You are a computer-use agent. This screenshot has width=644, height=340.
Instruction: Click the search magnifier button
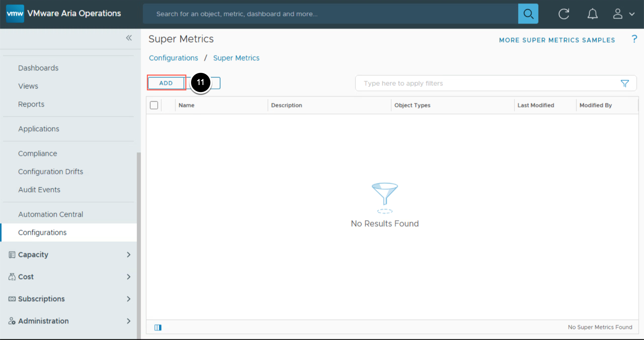coord(528,14)
